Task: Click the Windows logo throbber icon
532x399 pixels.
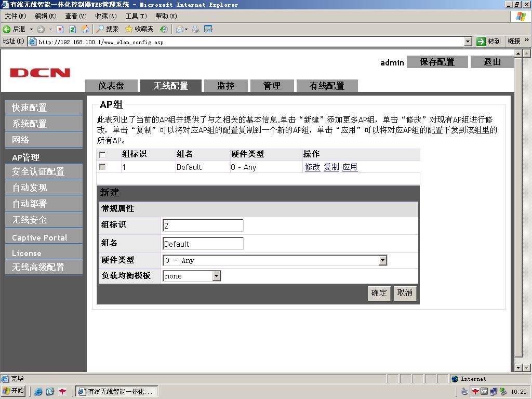Action: tap(521, 16)
